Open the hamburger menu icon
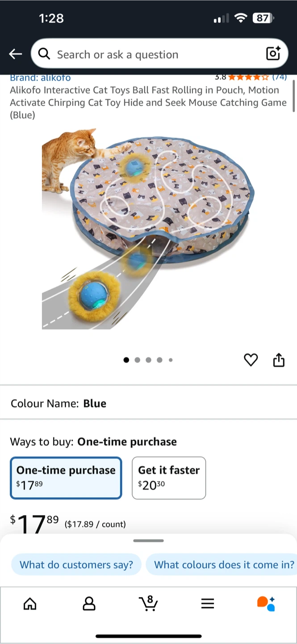Viewport: 297px width, 644px height. [208, 604]
